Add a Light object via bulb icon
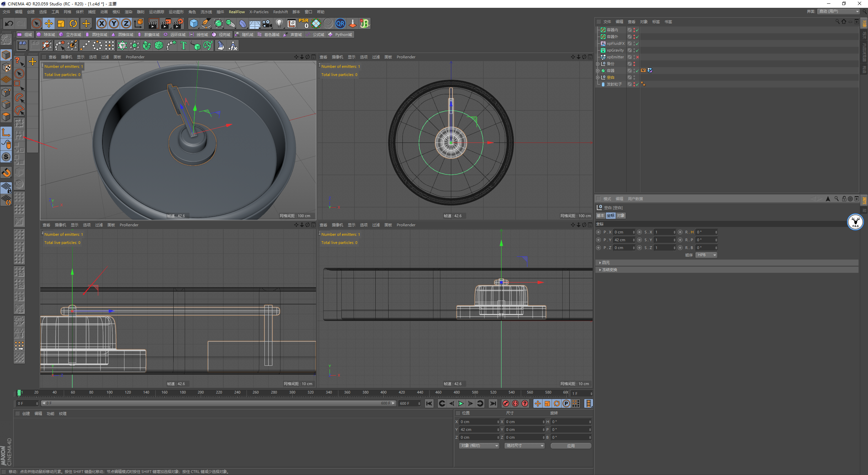The height and width of the screenshot is (475, 868). [279, 23]
